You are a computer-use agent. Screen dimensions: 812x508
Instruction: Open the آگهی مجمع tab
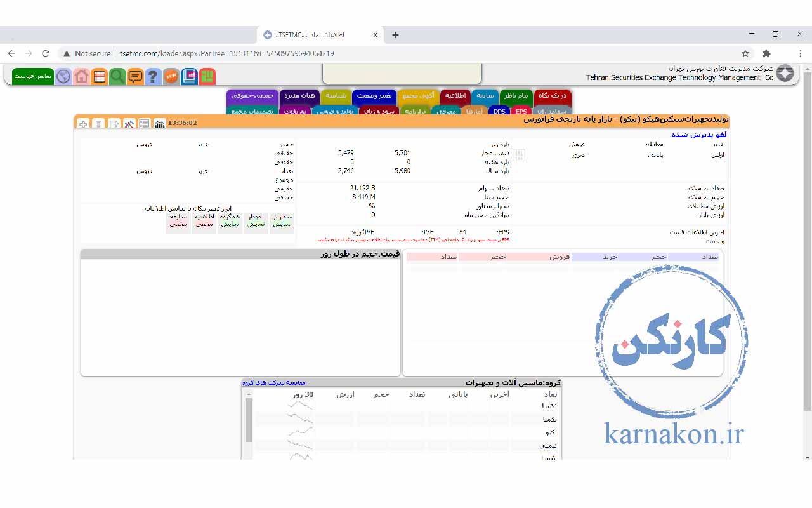click(419, 95)
